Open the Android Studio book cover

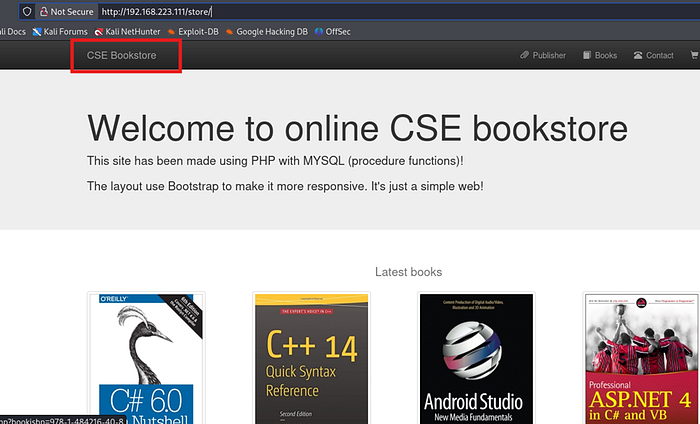tap(476, 358)
